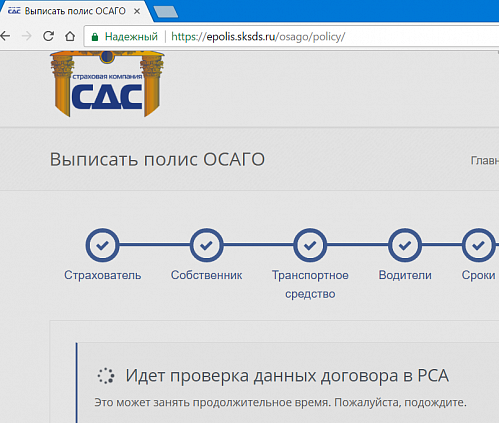Click the Водители step label

[x=405, y=275]
